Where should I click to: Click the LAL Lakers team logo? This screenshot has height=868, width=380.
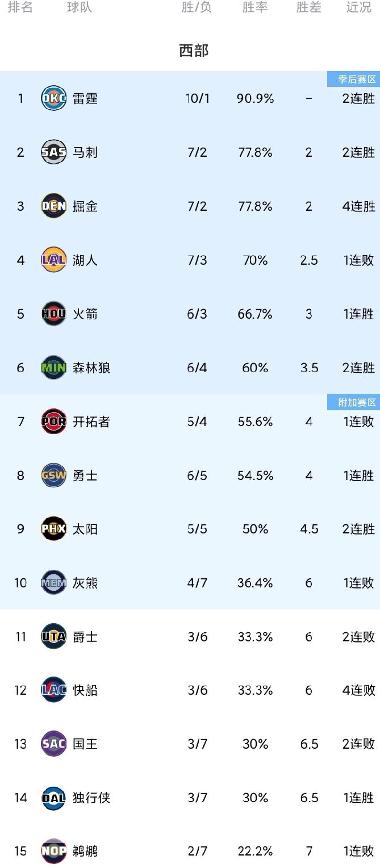point(53,260)
